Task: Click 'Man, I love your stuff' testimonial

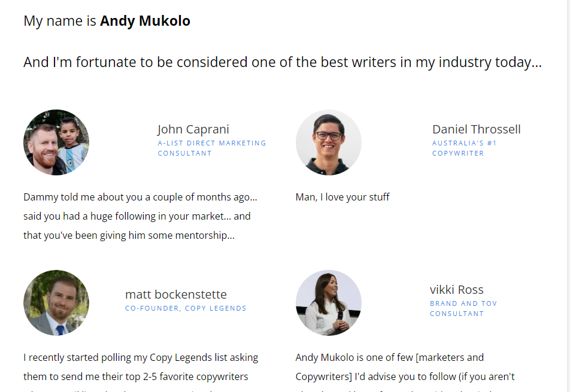Action: pos(342,197)
